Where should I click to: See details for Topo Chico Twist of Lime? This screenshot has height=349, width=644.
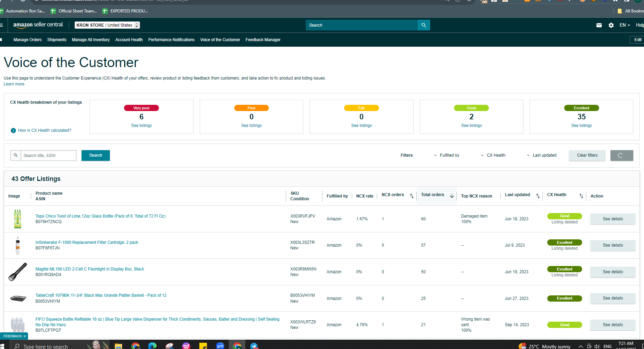click(613, 219)
